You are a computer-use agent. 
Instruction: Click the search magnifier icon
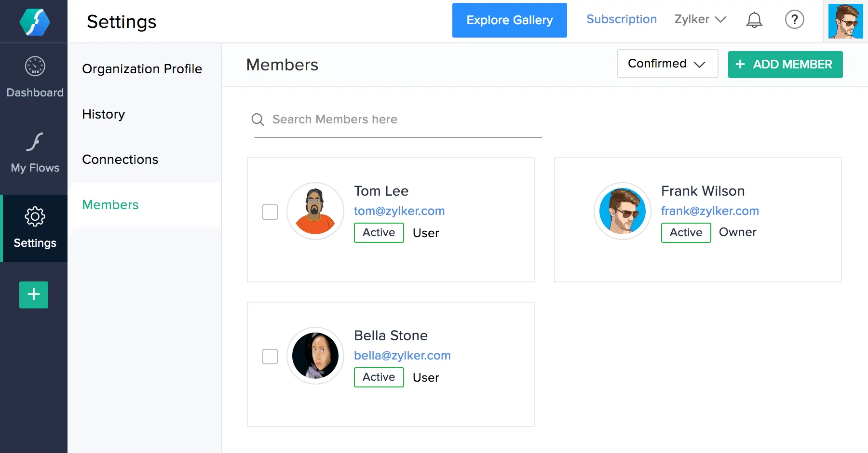tap(258, 120)
